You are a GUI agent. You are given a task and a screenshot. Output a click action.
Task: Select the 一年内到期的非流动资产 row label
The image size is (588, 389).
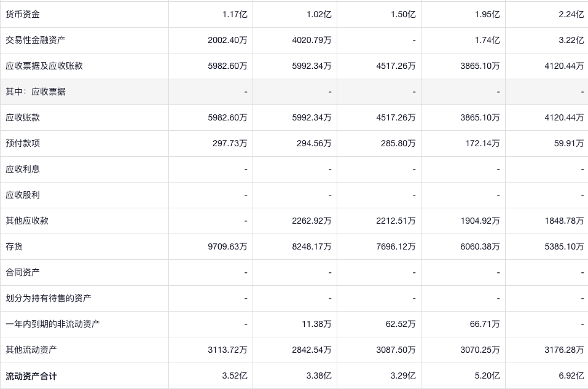53,324
